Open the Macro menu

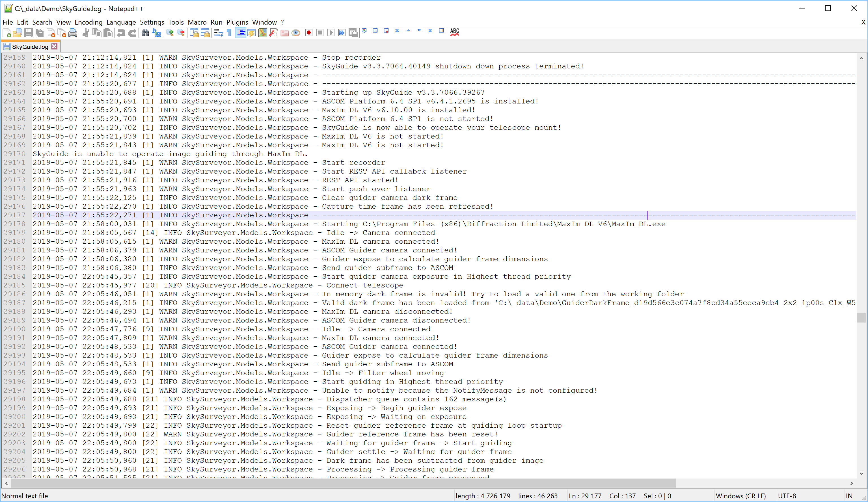(x=197, y=22)
